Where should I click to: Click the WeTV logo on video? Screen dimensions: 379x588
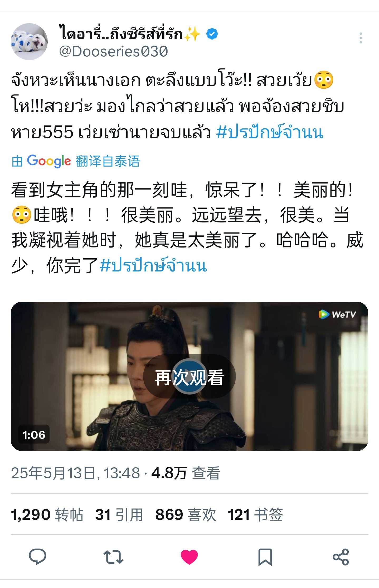pyautogui.click(x=337, y=314)
